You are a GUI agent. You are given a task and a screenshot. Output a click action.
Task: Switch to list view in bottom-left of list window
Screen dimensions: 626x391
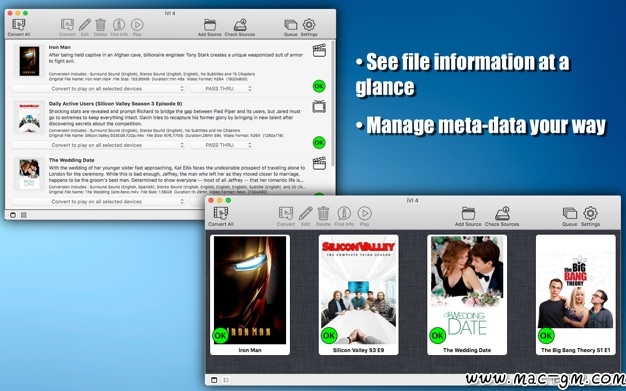pos(13,215)
